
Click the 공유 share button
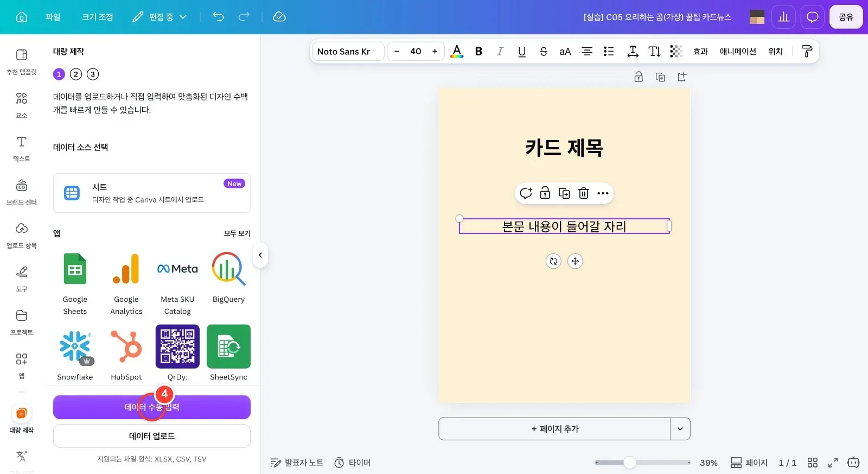click(x=846, y=17)
